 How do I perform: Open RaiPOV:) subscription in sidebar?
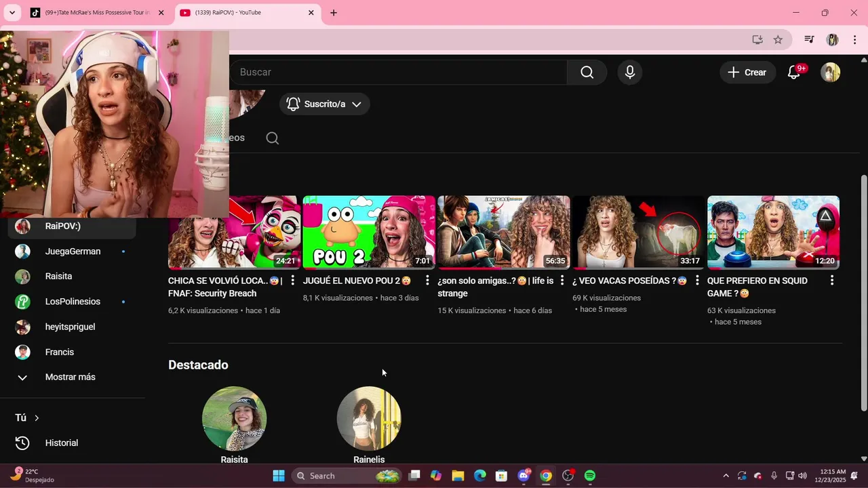tap(73, 226)
